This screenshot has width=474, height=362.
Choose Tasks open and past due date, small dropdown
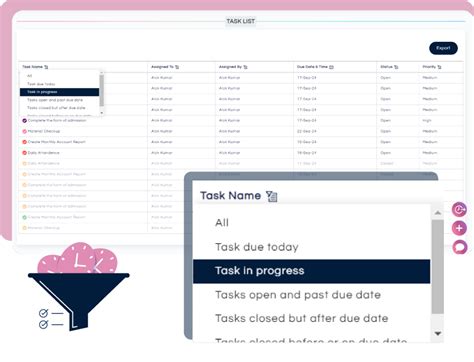(59, 100)
